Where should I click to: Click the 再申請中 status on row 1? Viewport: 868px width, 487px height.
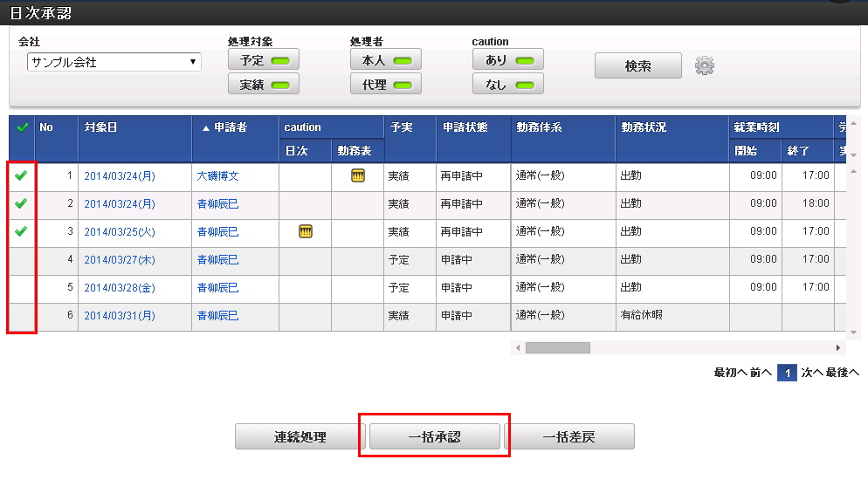tap(461, 175)
